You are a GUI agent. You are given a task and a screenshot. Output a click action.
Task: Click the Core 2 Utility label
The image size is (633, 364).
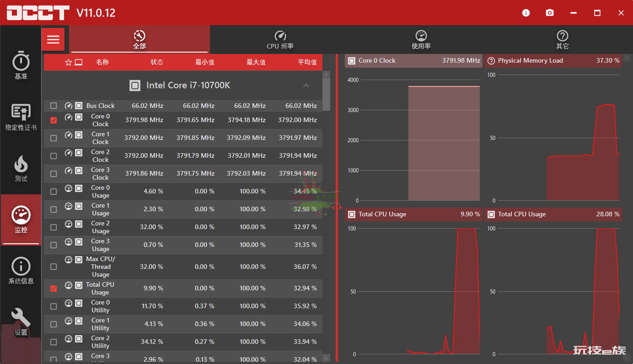click(x=100, y=342)
